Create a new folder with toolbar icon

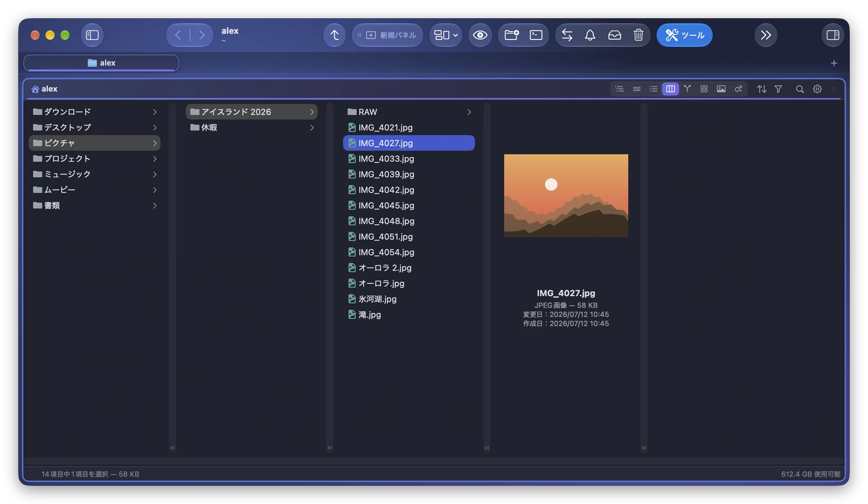click(512, 35)
